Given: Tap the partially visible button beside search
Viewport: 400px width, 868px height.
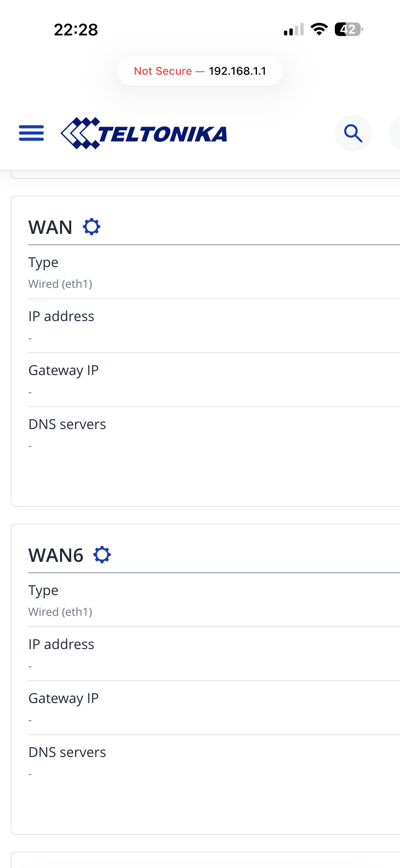Looking at the screenshot, I should coord(395,133).
